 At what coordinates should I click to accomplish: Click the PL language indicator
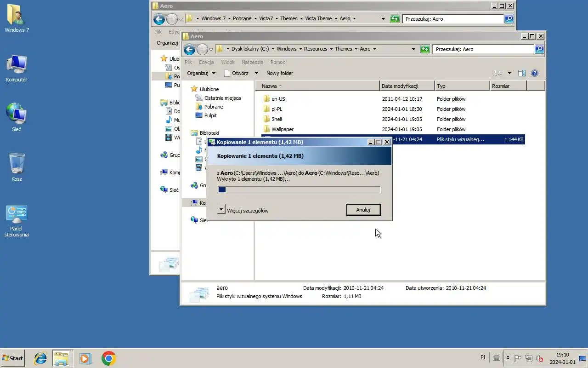[x=483, y=357]
